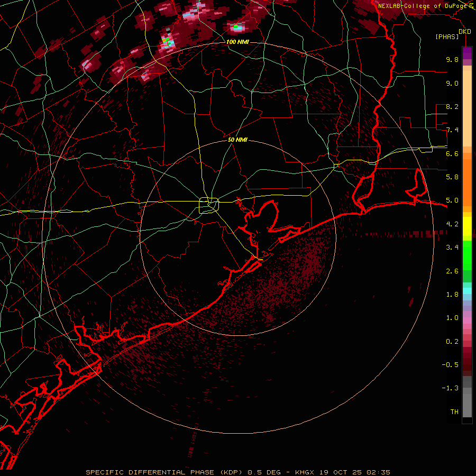Pick the cyan band of the color legend

[x=467, y=291]
